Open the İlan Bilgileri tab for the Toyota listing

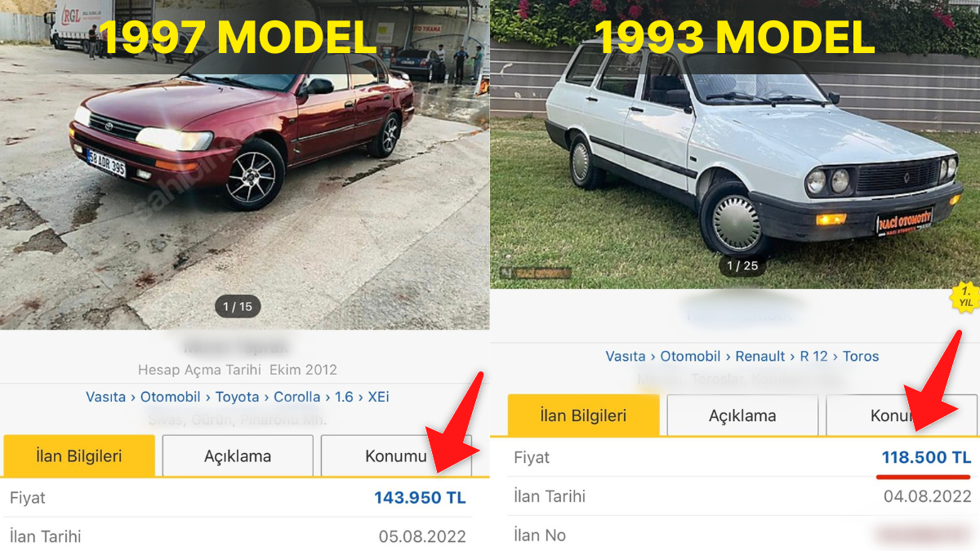click(79, 455)
